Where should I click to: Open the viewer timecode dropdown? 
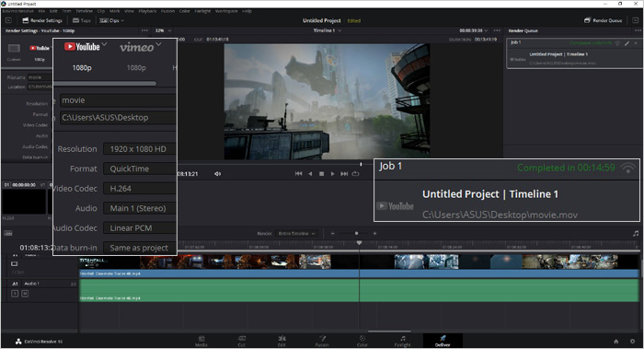(x=474, y=30)
